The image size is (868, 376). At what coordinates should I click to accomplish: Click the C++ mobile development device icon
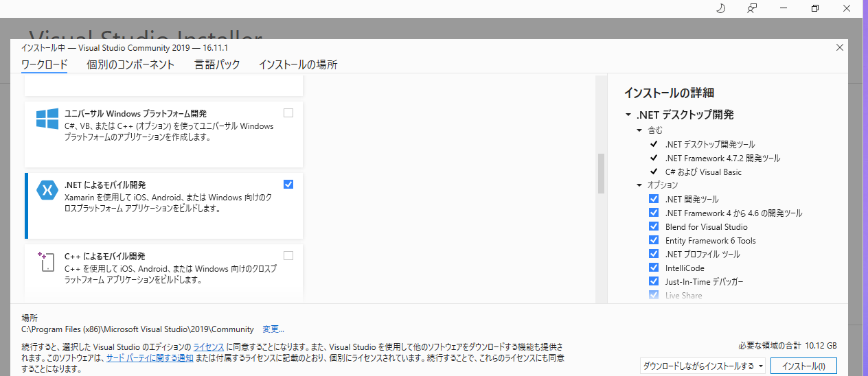pos(47,261)
